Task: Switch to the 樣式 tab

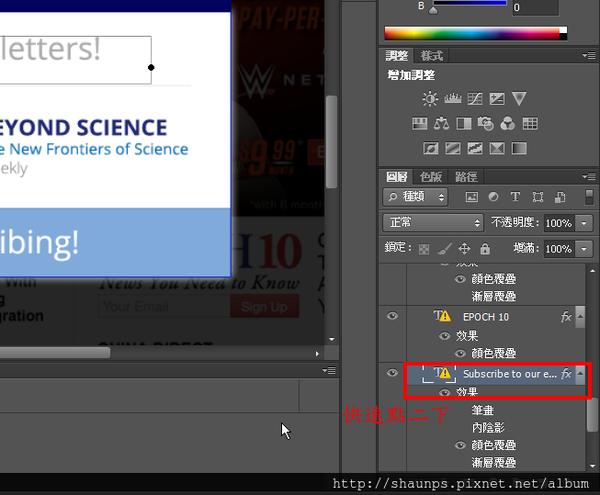Action: 432,55
